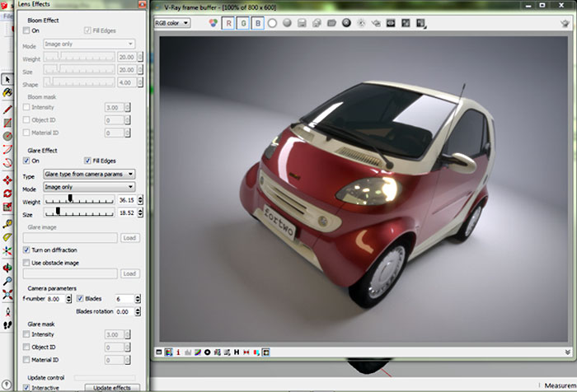
Task: Click the f-number 8.00 field
Action: [55, 299]
